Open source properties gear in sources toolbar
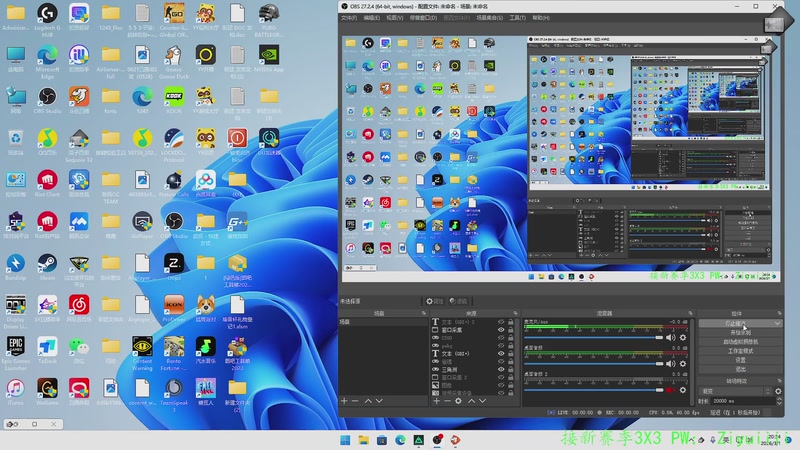This screenshot has width=800, height=450. [x=459, y=401]
